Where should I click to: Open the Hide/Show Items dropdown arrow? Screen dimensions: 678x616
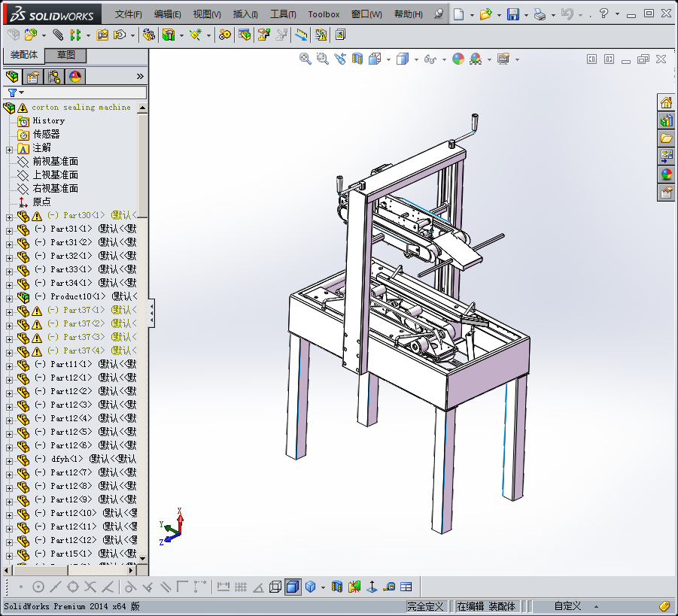pyautogui.click(x=444, y=59)
